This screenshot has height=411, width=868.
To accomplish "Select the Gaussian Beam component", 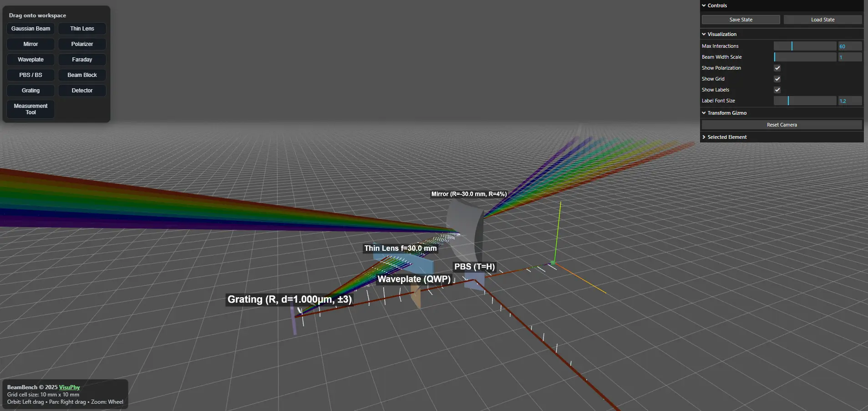I will pyautogui.click(x=30, y=28).
